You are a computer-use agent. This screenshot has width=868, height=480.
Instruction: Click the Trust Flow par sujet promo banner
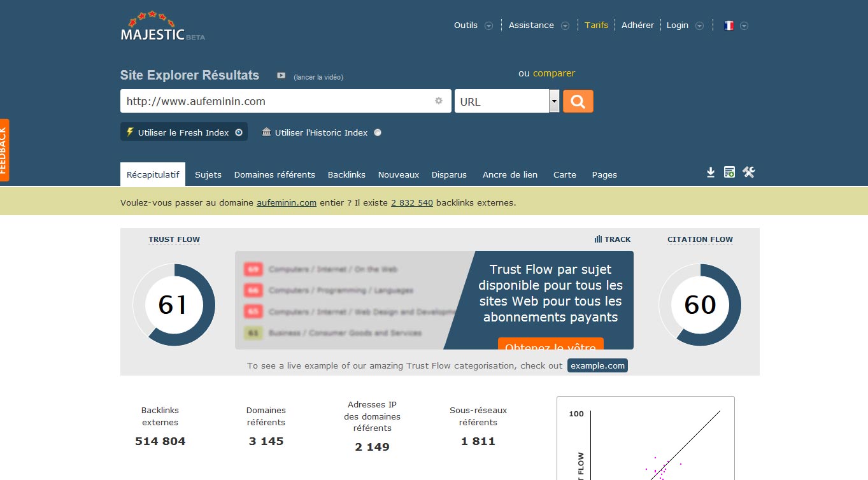click(434, 300)
